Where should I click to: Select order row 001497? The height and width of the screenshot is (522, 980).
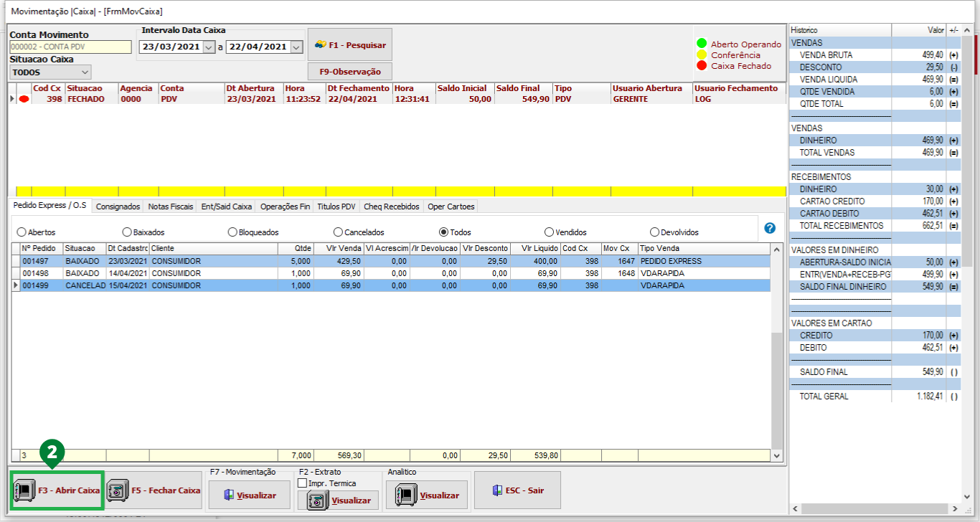pyautogui.click(x=390, y=261)
